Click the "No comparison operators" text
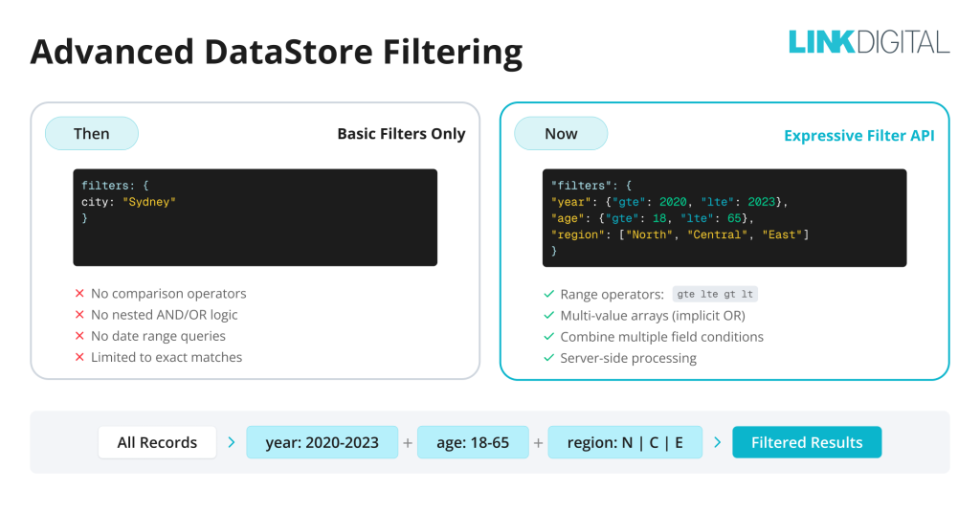The height and width of the screenshot is (512, 980). click(x=168, y=293)
